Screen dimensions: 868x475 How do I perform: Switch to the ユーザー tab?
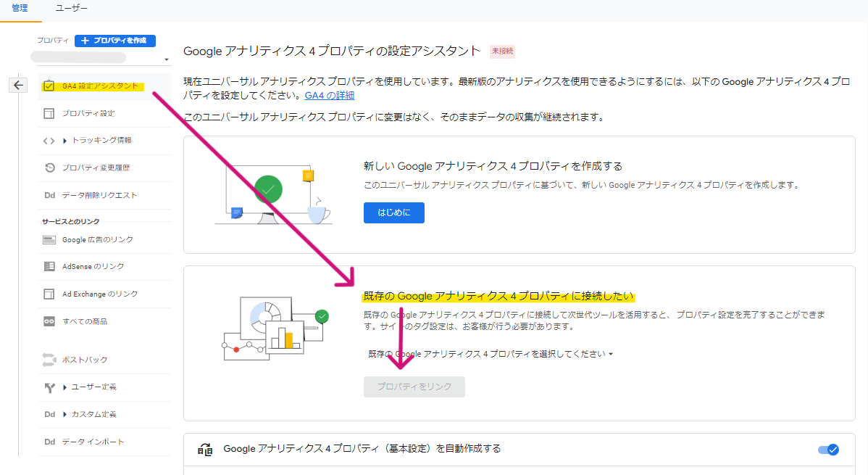point(72,9)
